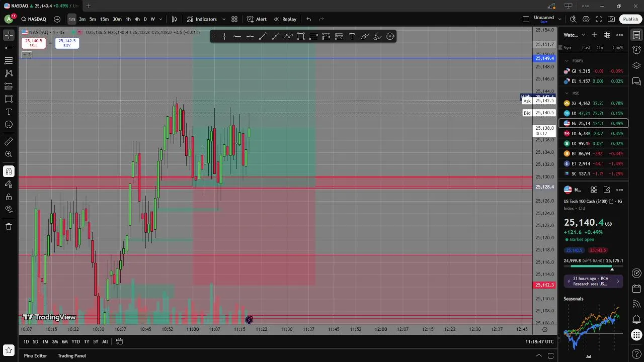Screen dimensions: 644x362
Task: Open the Trading Panel tab
Action: pos(71,355)
